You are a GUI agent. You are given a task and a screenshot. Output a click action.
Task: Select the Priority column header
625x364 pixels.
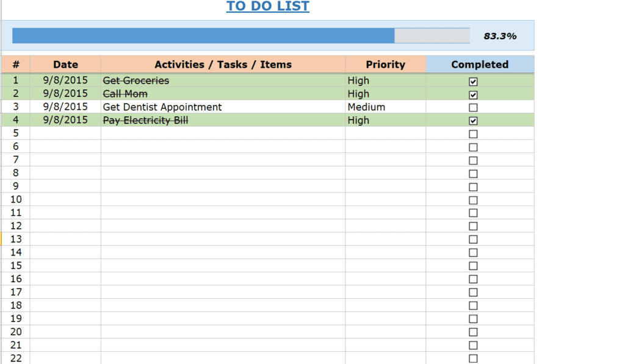pos(386,65)
